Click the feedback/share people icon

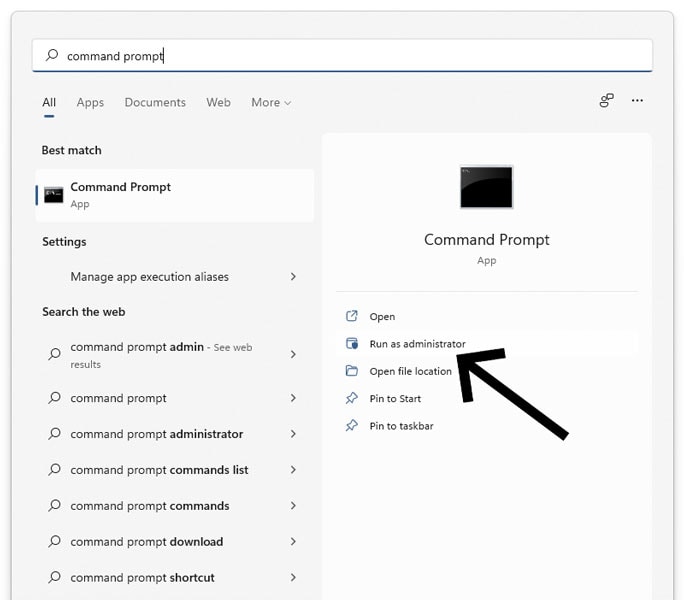point(606,100)
